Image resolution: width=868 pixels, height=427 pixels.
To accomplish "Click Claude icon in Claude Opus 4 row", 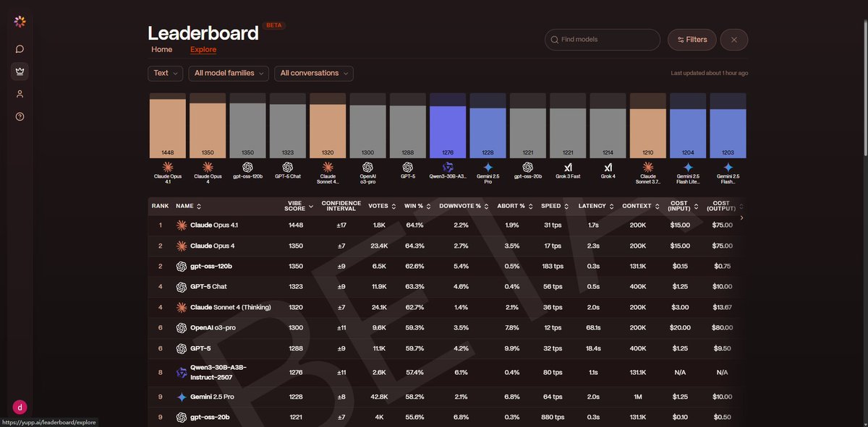I will (182, 246).
